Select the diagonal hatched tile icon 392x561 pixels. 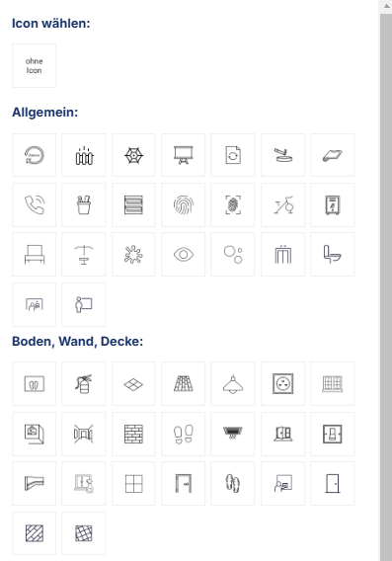click(x=34, y=533)
